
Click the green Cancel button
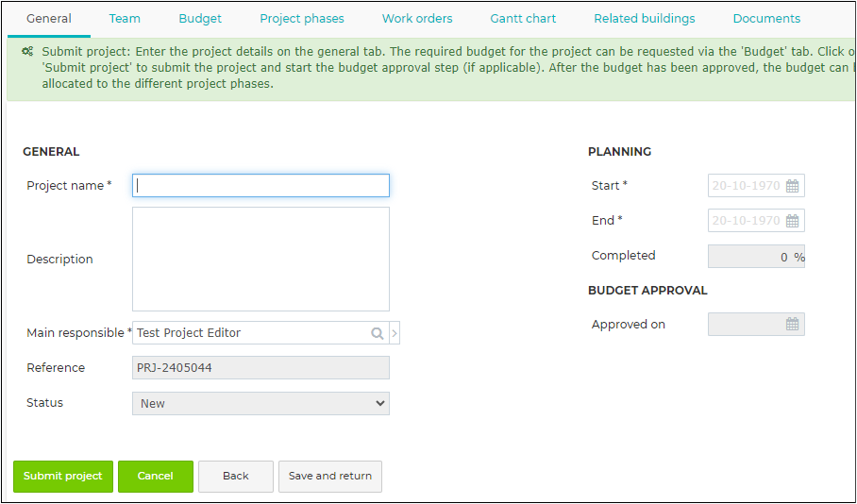click(155, 476)
